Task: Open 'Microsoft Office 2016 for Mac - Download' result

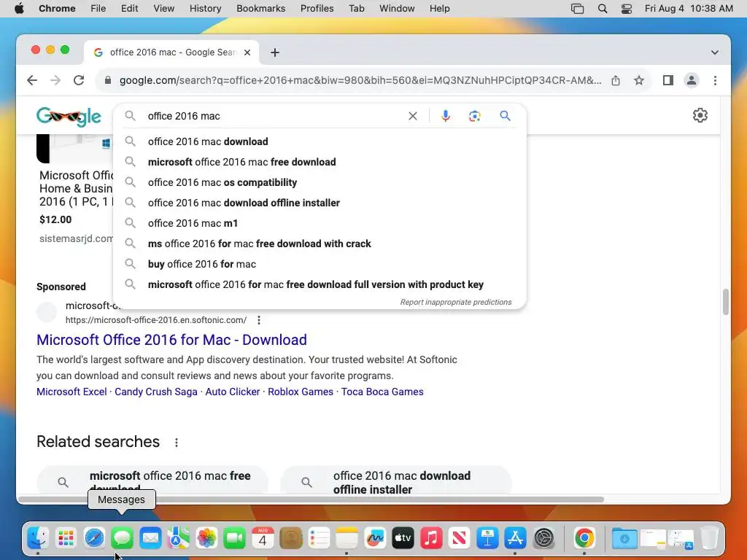Action: click(171, 340)
